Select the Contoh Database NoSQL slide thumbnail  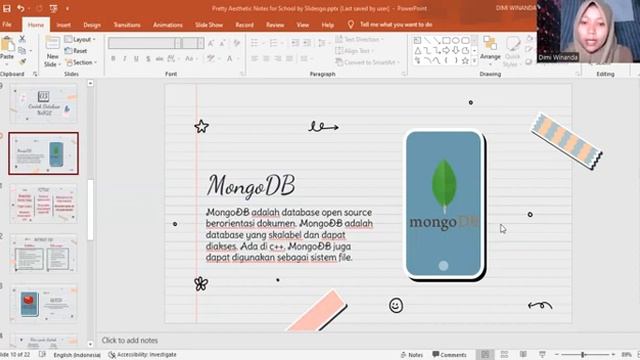coord(44,104)
